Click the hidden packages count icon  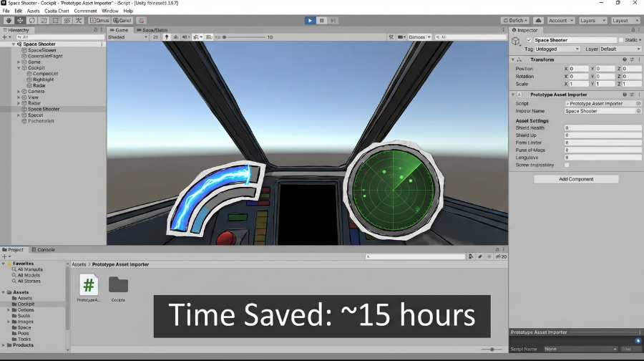pyautogui.click(x=501, y=256)
